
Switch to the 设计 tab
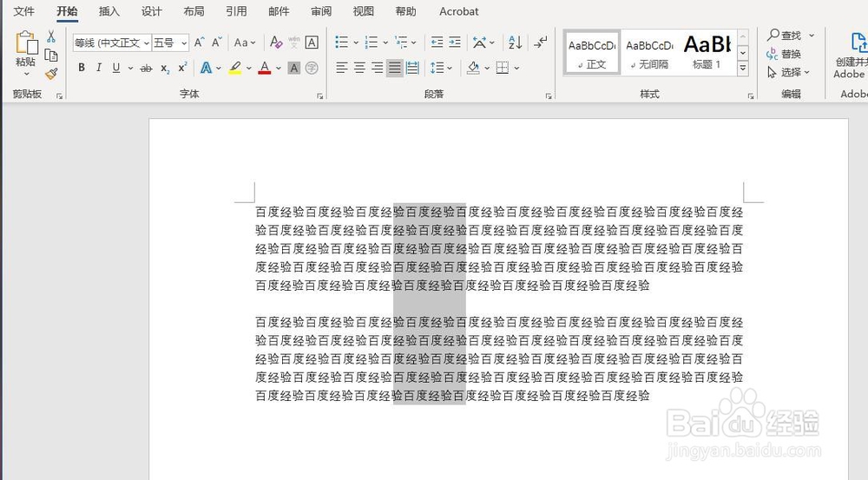pos(151,11)
